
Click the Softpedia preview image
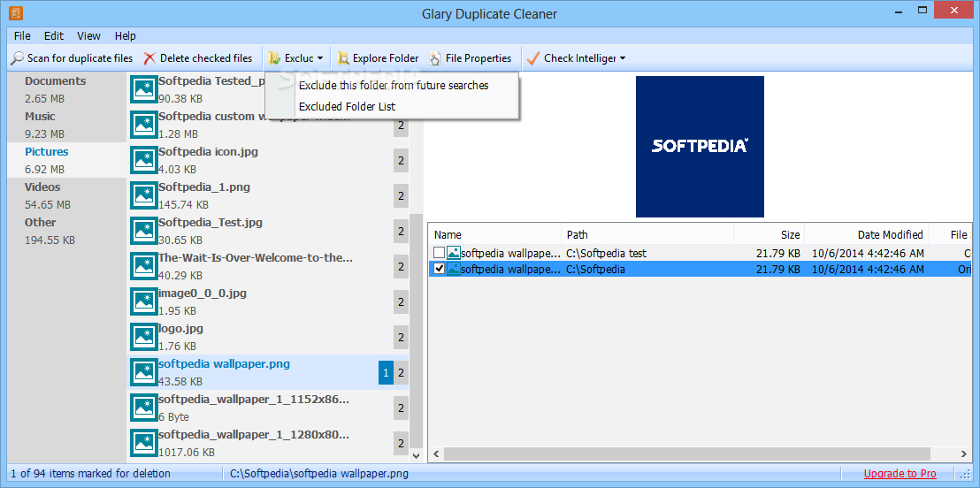pyautogui.click(x=700, y=146)
